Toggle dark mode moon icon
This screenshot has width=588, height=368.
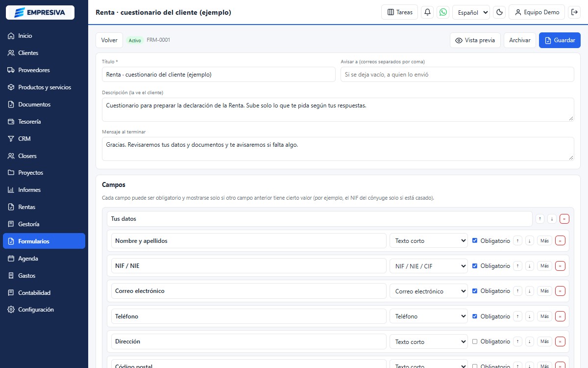tap(500, 12)
